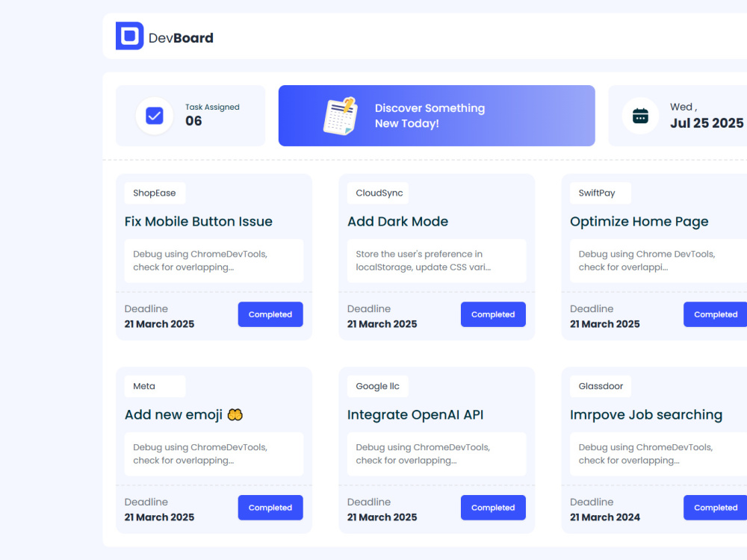Click Completed on Imrpove Job searching card
The height and width of the screenshot is (560, 747).
click(716, 508)
